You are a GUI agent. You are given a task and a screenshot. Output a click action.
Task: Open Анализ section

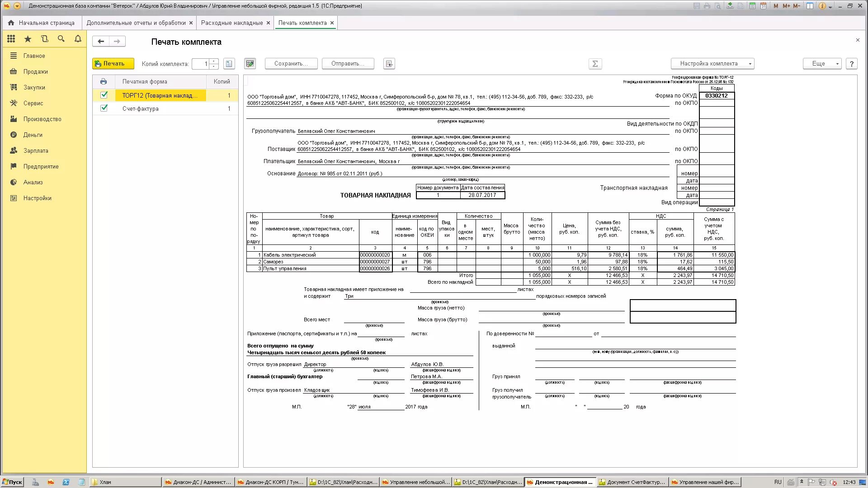point(33,183)
